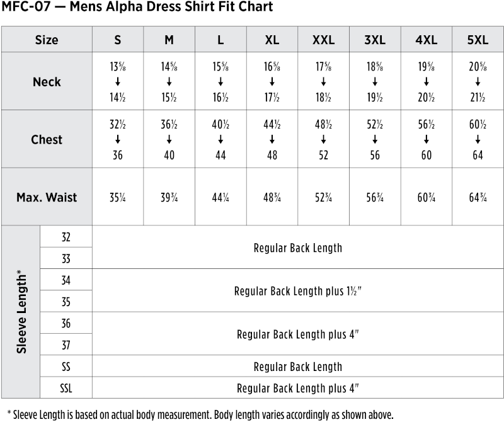
Task: Click the down arrow in S neck cell
Action: click(x=118, y=82)
